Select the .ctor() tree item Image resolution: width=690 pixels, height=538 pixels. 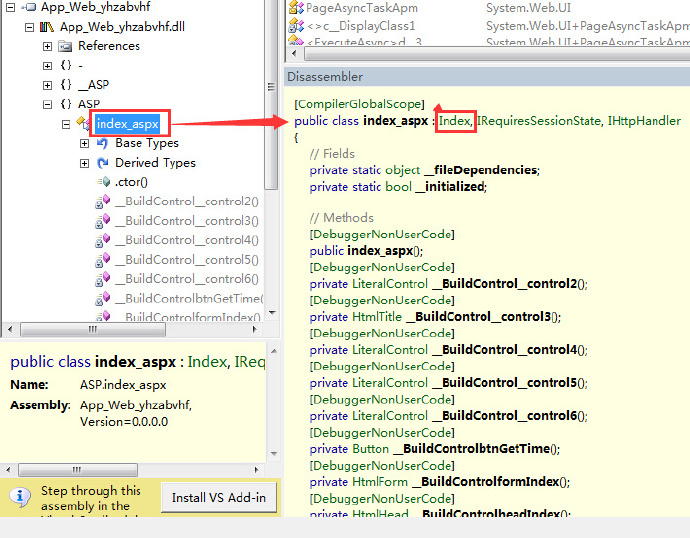tap(131, 182)
